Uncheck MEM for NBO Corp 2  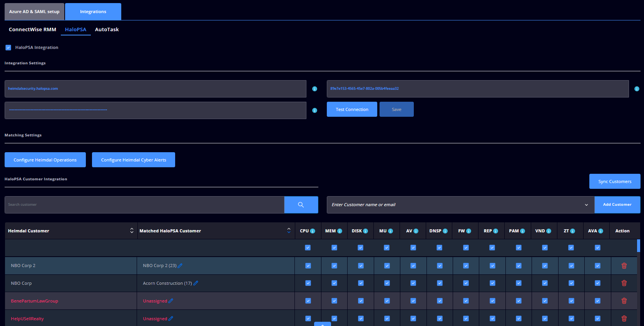tap(334, 266)
